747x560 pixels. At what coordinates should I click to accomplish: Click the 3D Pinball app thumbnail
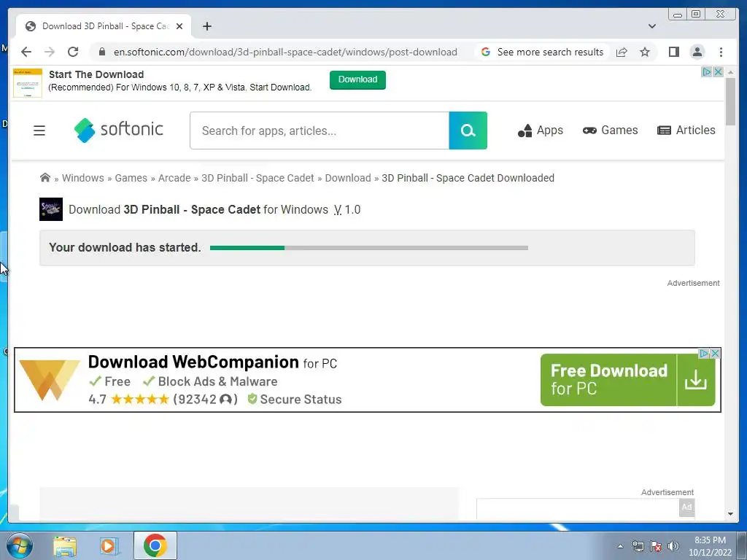click(51, 209)
